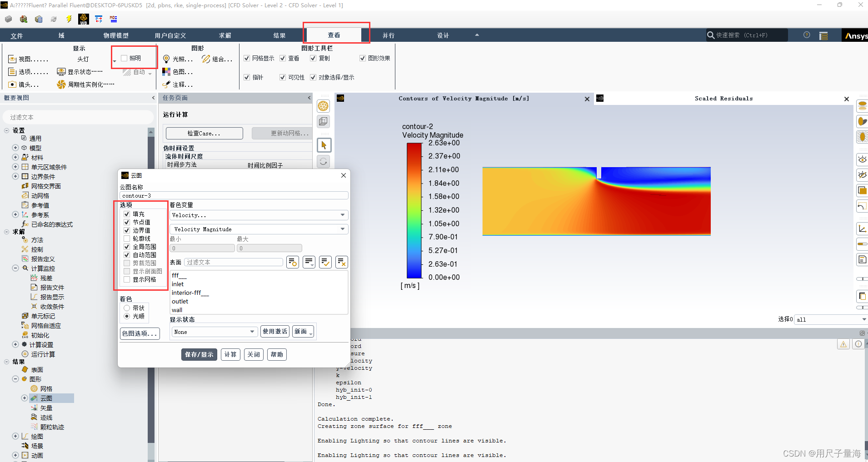Screen dimensions: 868x462
Task: Open Velocity... variable category dropdown
Action: (259, 215)
